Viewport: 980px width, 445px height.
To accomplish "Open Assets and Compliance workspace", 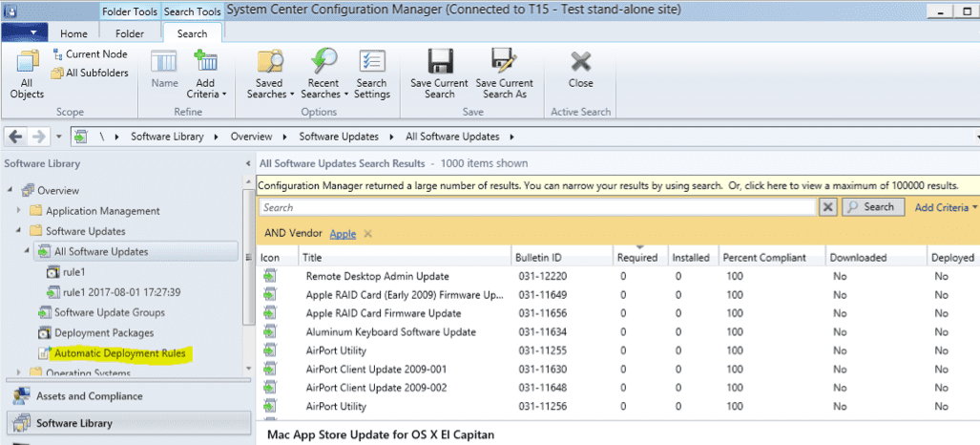I will (128, 396).
